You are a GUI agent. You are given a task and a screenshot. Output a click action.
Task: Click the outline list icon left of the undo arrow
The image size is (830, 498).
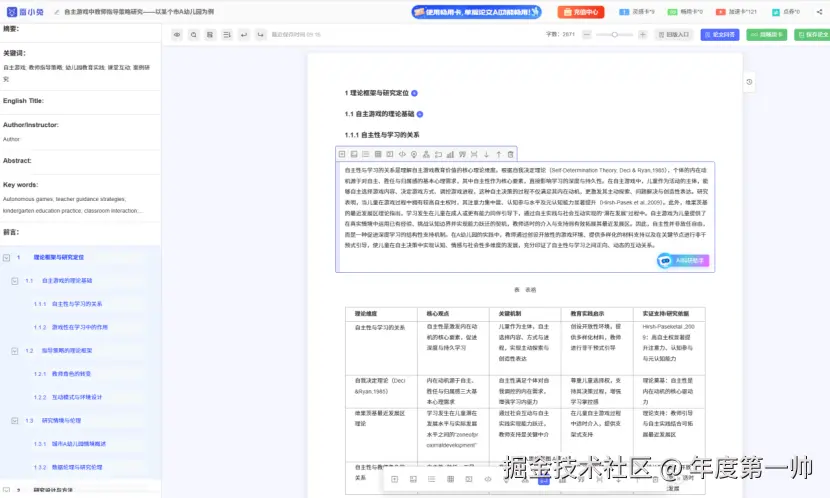(x=227, y=34)
